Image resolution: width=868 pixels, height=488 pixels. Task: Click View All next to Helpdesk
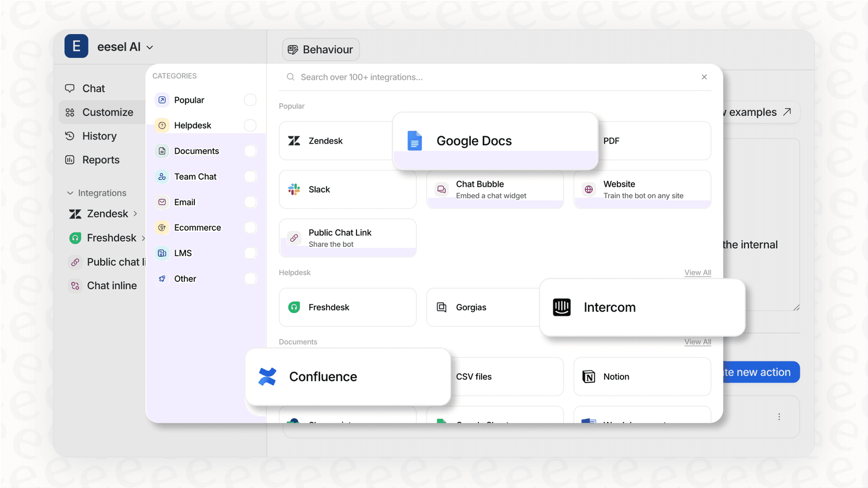click(698, 273)
